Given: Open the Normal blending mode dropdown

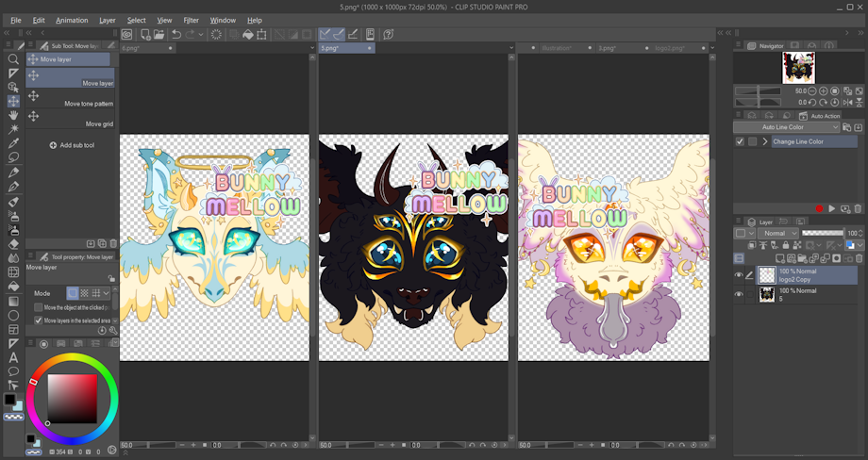Looking at the screenshot, I should pyautogui.click(x=779, y=233).
